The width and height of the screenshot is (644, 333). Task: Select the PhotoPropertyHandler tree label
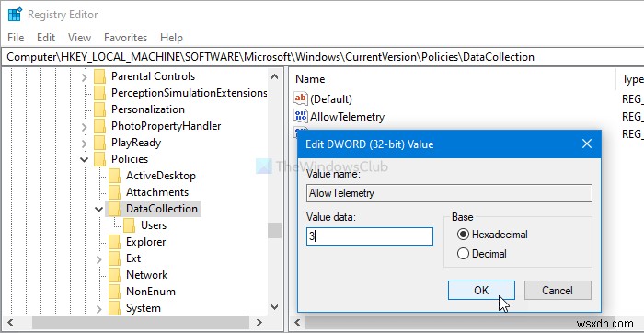coord(166,126)
